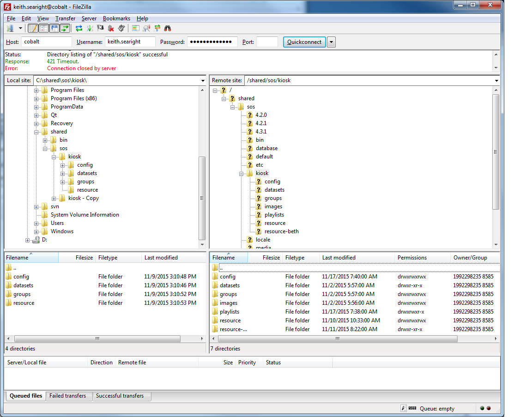Select the remote database folder in tree
The width and height of the screenshot is (532, 417).
[266, 148]
